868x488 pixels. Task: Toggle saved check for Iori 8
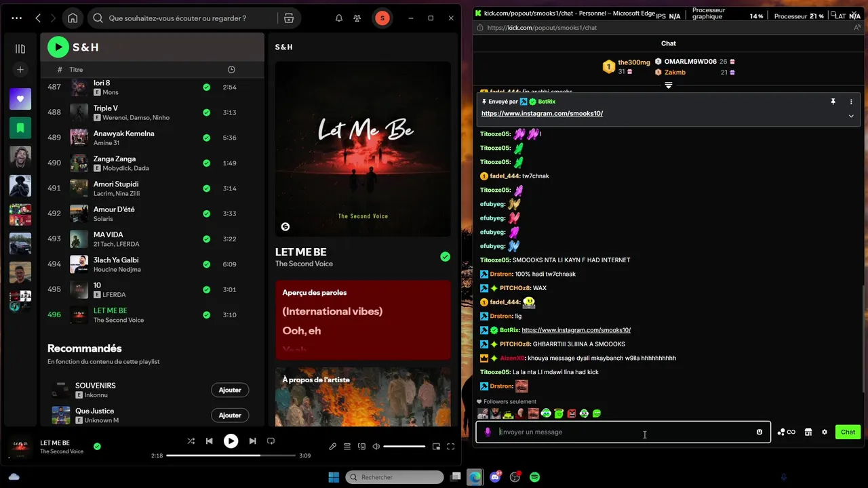[x=206, y=87]
